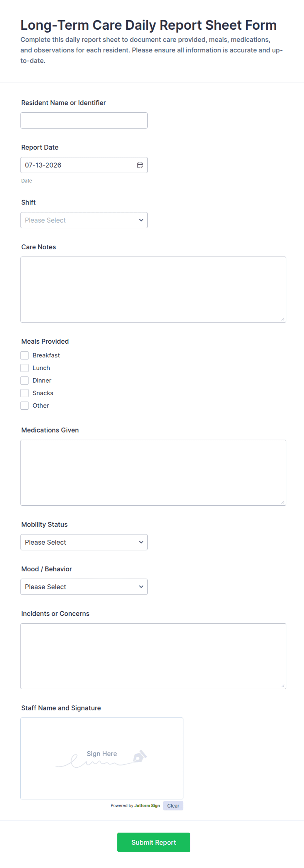Open the calendar picker icon
Viewport: 304px width, 868px height.
140,165
